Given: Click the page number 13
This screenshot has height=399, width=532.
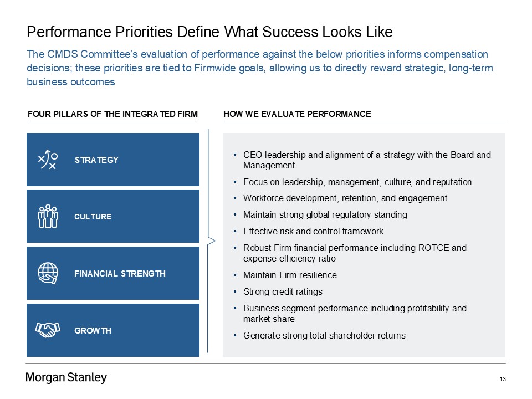Looking at the screenshot, I should [x=503, y=379].
